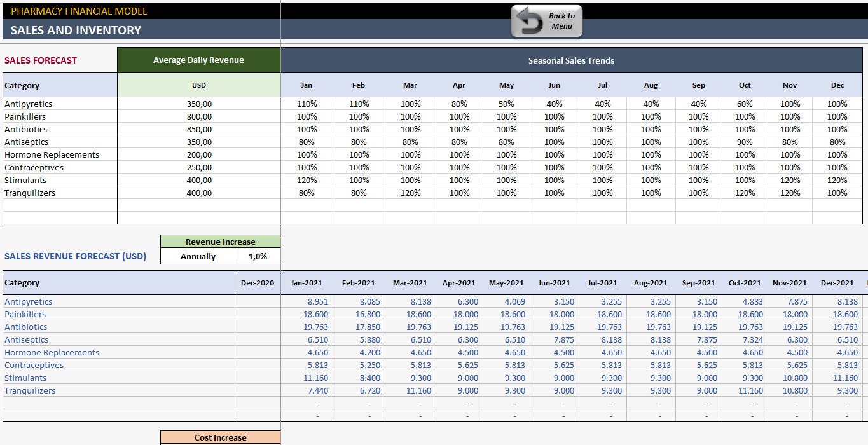
Task: Select the Antipyretics average daily revenue cell
Action: click(x=199, y=104)
